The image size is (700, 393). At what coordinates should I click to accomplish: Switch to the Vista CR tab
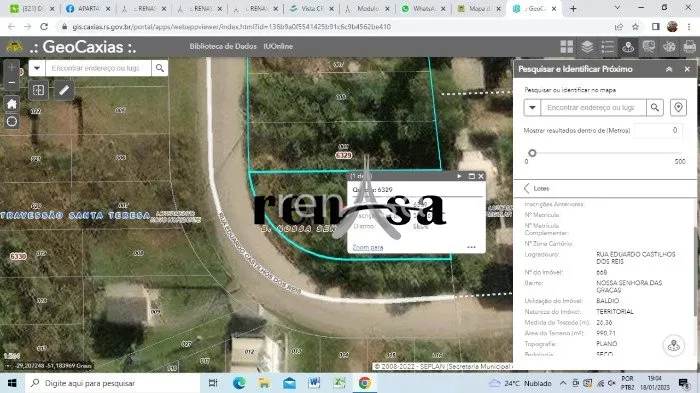click(311, 8)
